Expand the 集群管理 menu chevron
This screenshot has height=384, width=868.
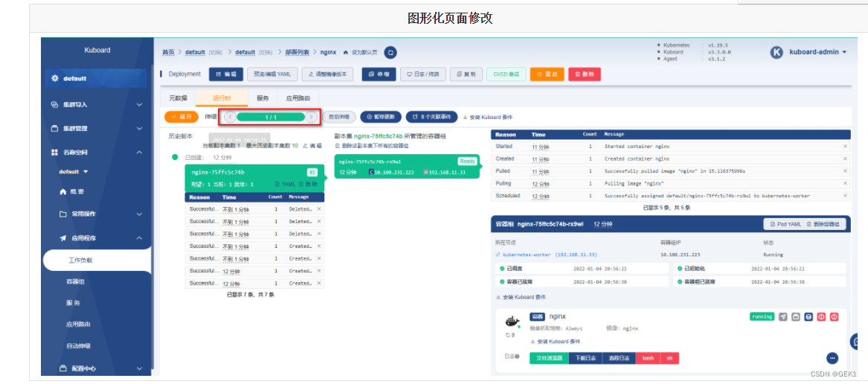(x=139, y=129)
